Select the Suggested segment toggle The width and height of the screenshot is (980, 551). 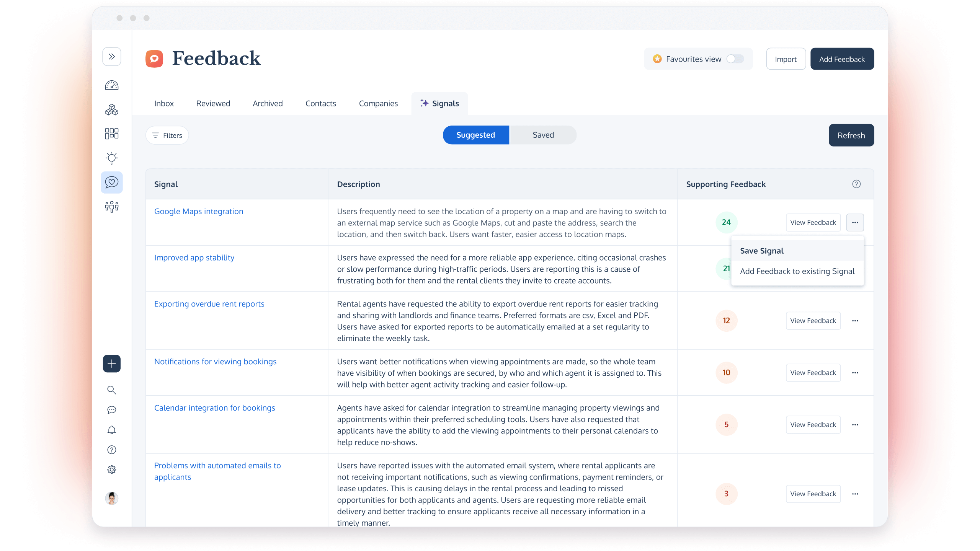pyautogui.click(x=476, y=135)
